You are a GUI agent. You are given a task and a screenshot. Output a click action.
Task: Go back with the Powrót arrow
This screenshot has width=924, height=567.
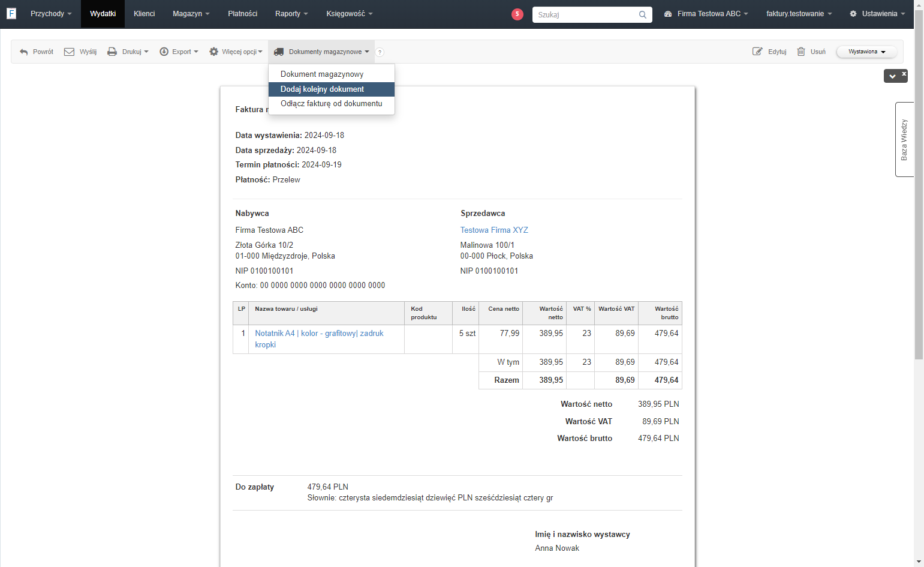pyautogui.click(x=37, y=52)
